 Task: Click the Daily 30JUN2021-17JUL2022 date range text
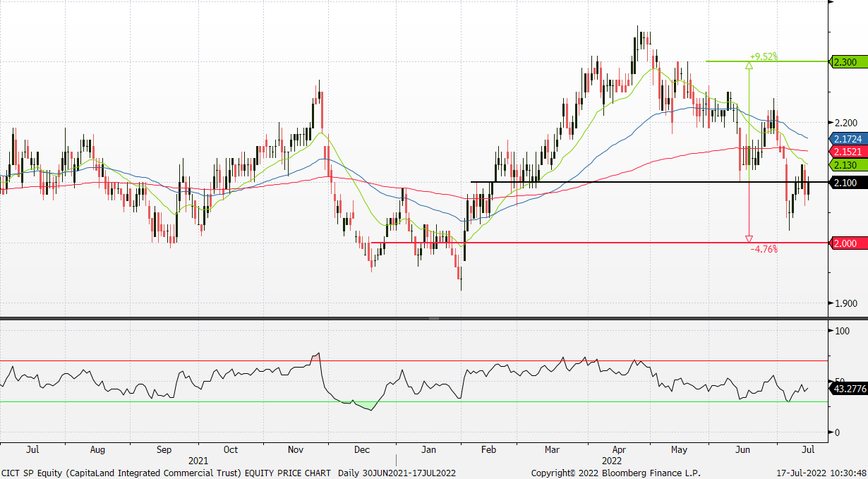point(396,472)
